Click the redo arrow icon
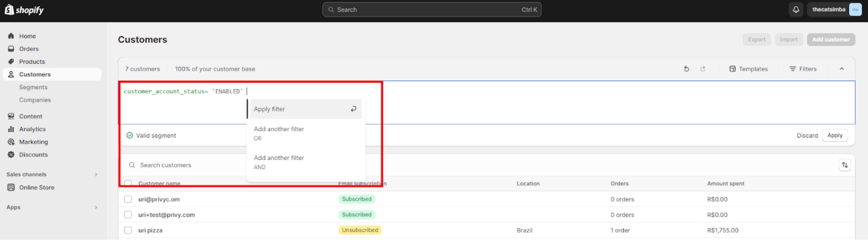 pyautogui.click(x=703, y=69)
